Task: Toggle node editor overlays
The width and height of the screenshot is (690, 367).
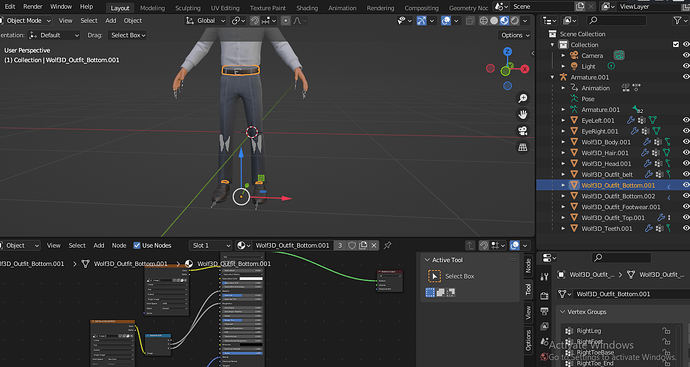Action: 514,245
